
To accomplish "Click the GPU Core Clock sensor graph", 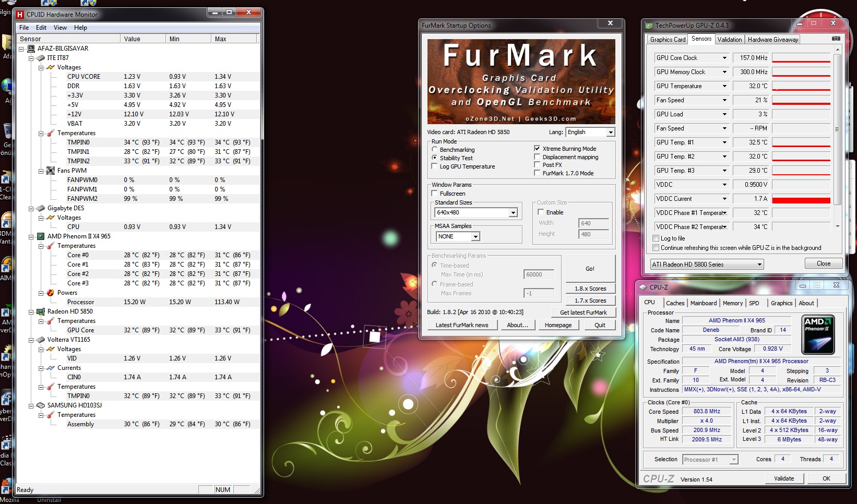I will click(801, 58).
